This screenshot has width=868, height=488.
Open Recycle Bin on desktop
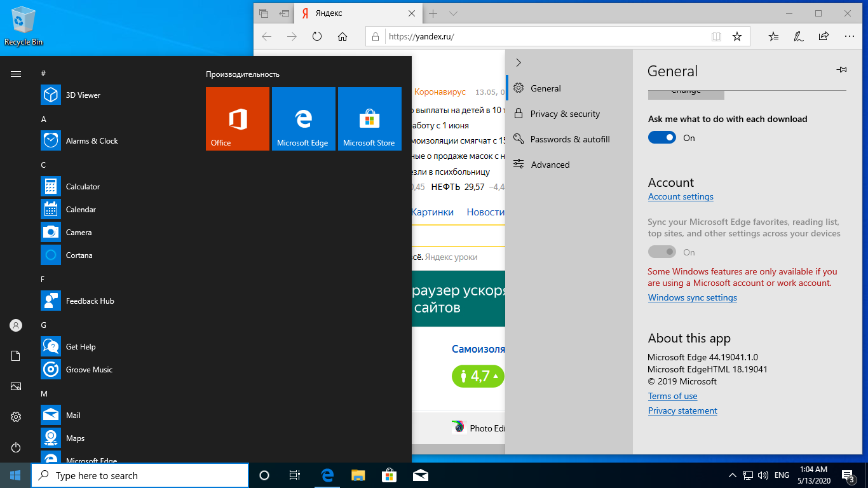[24, 27]
